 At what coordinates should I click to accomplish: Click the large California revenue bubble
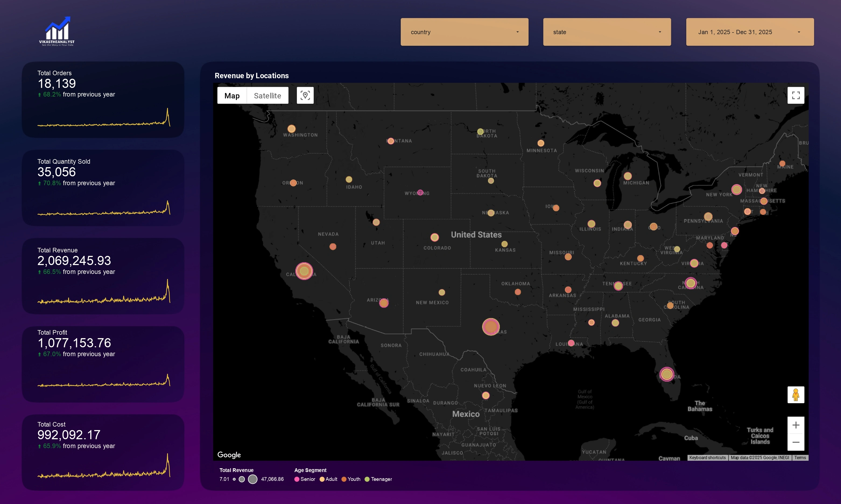(304, 271)
